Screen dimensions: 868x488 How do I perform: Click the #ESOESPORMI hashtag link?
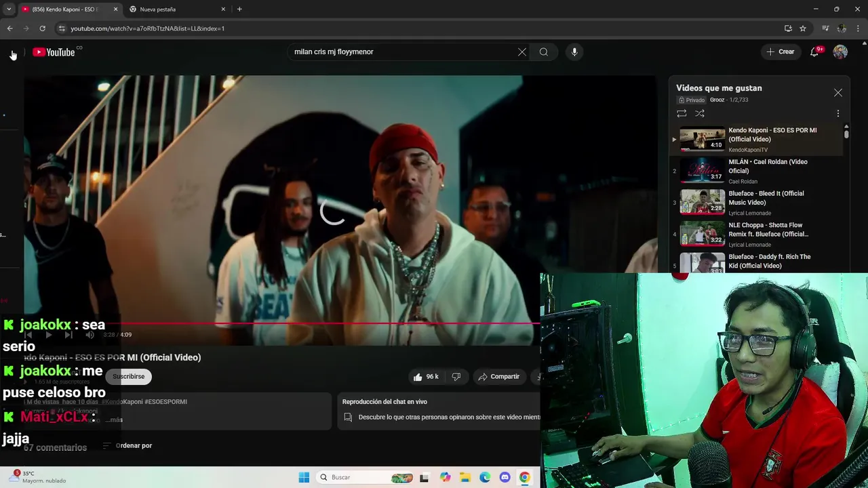pos(165,401)
